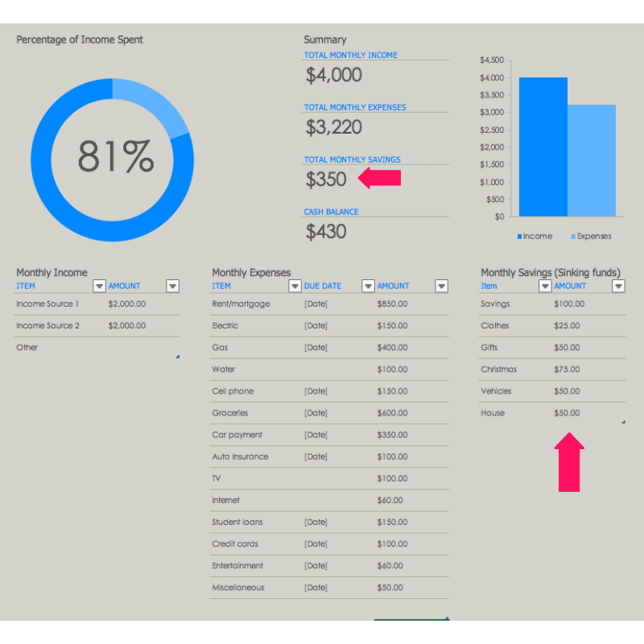Select the Auto Insurance cell
644x644 pixels.
[240, 456]
